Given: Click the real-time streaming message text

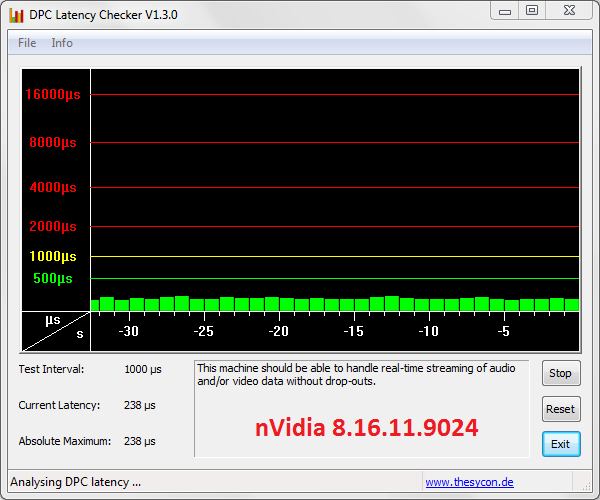Looking at the screenshot, I should click(x=356, y=375).
